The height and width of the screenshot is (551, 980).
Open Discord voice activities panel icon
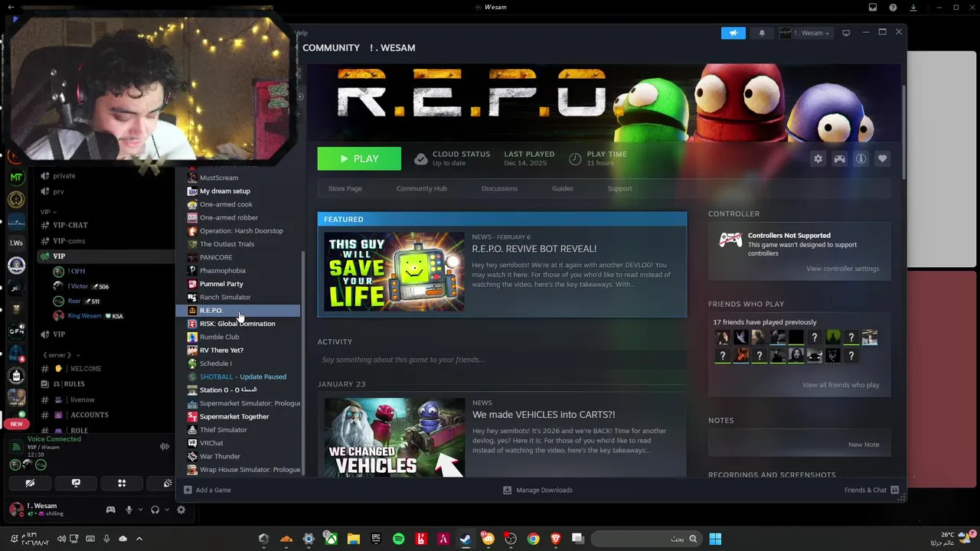pos(122,483)
